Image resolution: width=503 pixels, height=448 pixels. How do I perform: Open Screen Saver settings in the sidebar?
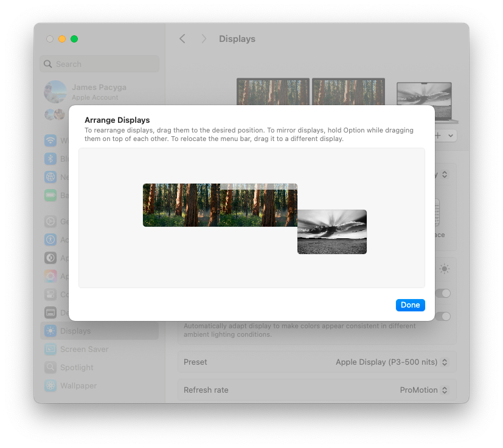pyautogui.click(x=100, y=350)
